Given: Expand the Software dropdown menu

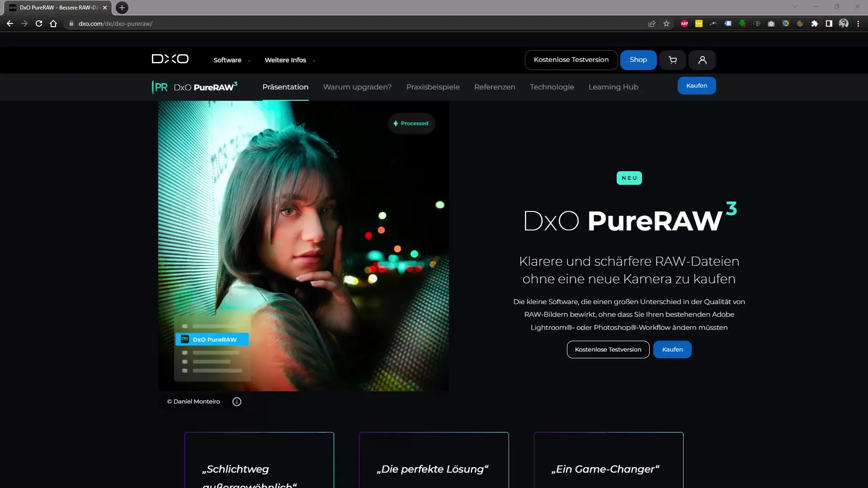Looking at the screenshot, I should (231, 60).
